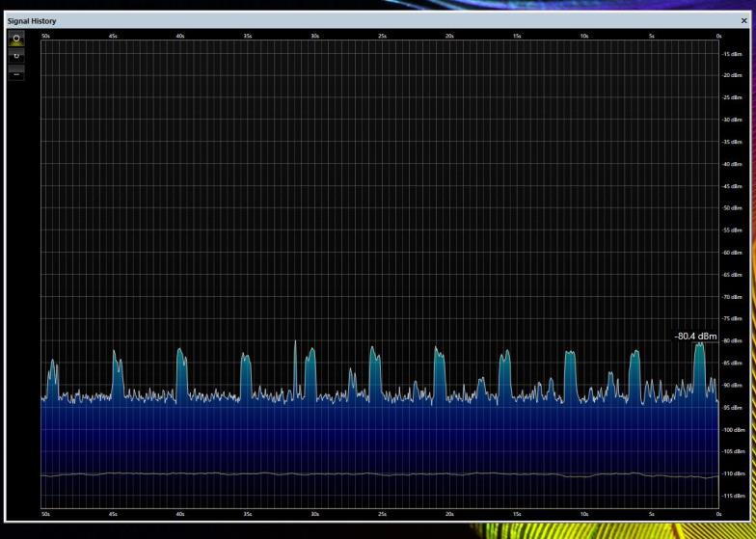The width and height of the screenshot is (756, 539).
Task: Click the 0s label on bottom time axis
Action: (718, 514)
